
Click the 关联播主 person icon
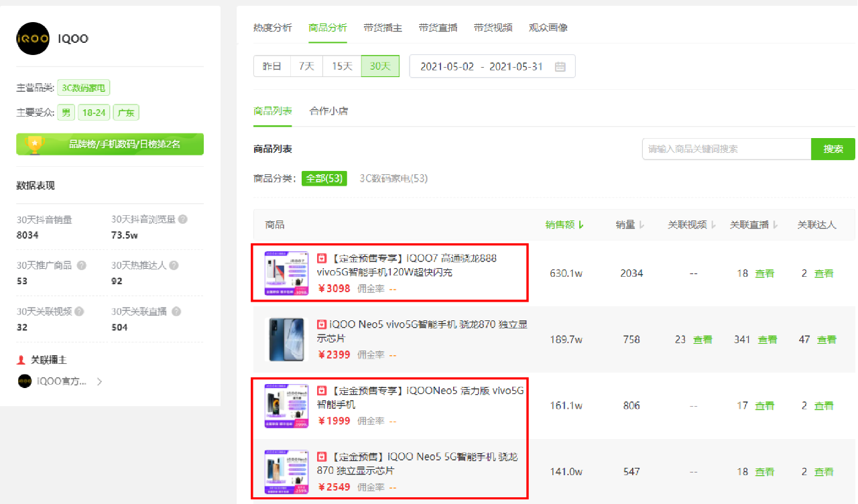(21, 360)
